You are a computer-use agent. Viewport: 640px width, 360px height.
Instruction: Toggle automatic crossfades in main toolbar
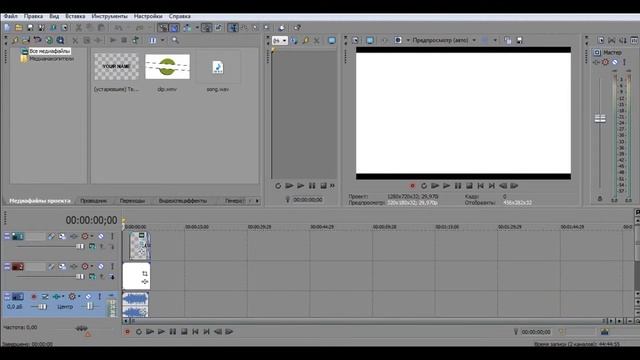pos(174,28)
